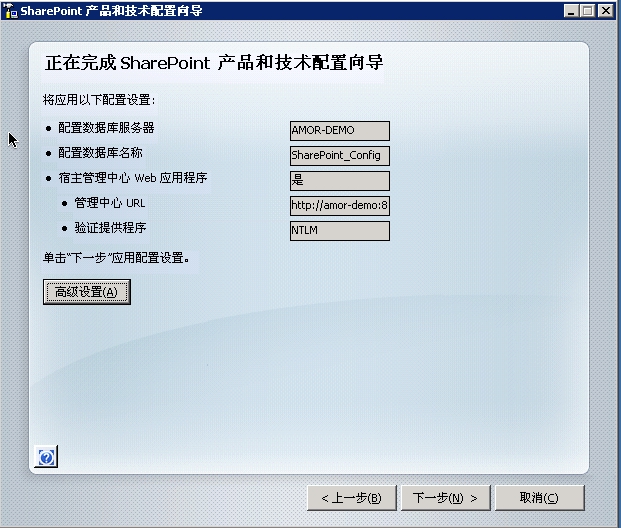Click the SharePoint wizard title bar icon

(10, 11)
